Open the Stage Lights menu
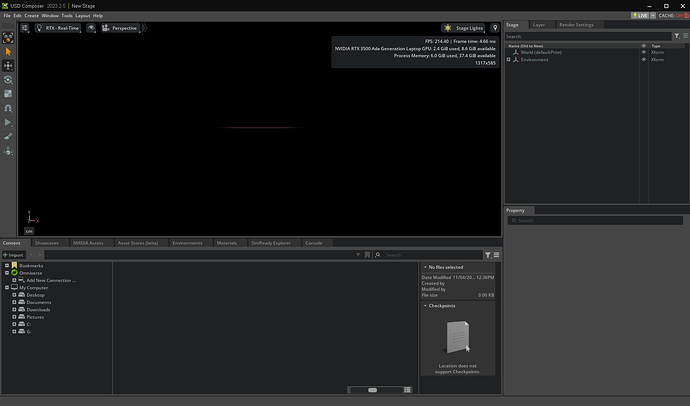The width and height of the screenshot is (690, 406). point(464,28)
